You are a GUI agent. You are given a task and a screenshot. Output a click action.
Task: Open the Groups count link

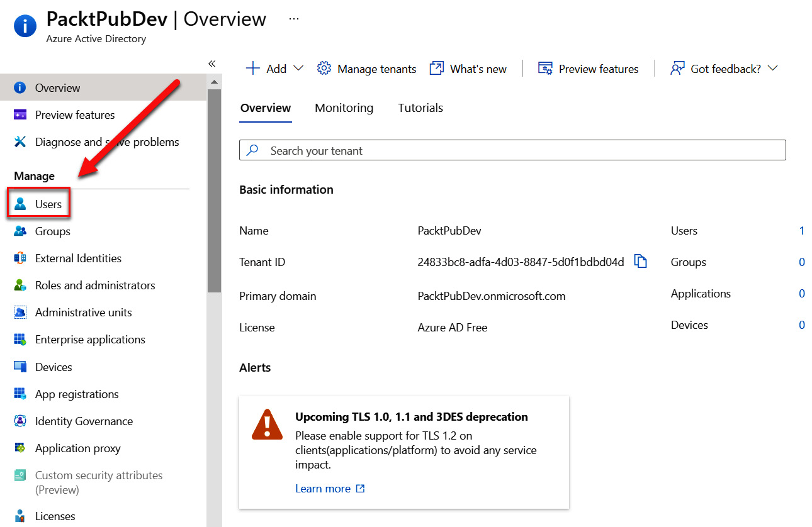point(802,262)
